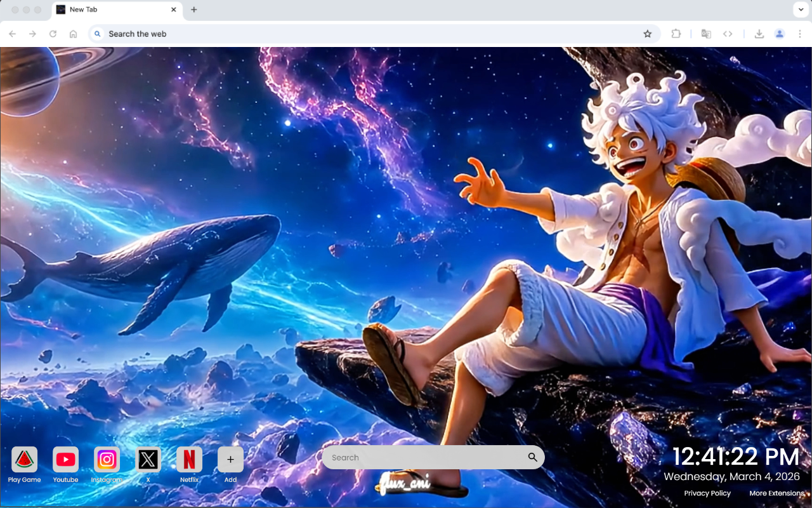
Task: Open the translate extension icon
Action: 706,34
